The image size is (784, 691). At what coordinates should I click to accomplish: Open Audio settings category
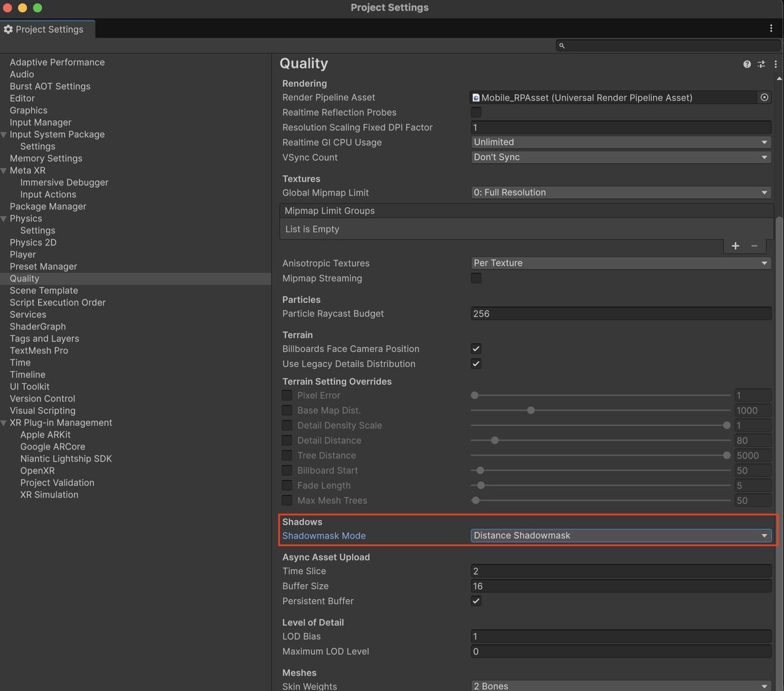[x=22, y=74]
